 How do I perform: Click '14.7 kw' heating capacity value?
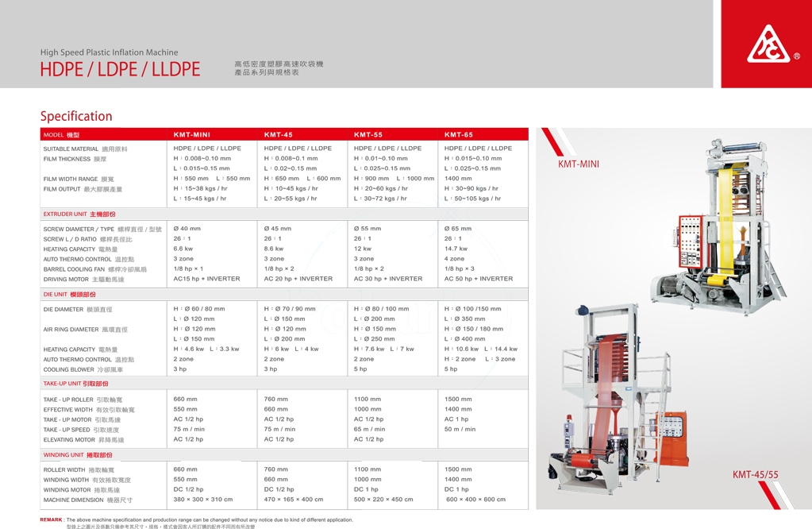[456, 249]
